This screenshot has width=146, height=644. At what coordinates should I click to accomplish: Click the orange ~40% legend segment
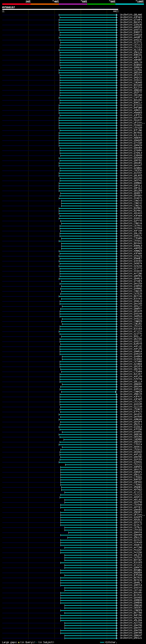coord(45,4)
